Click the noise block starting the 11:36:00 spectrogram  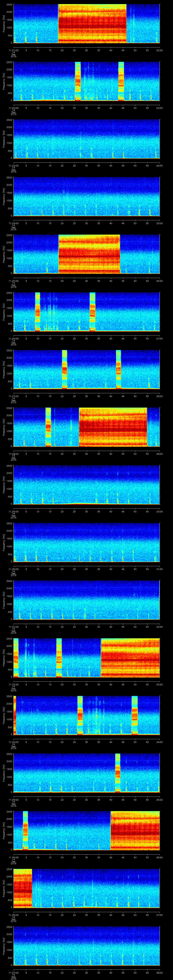(x=22, y=887)
